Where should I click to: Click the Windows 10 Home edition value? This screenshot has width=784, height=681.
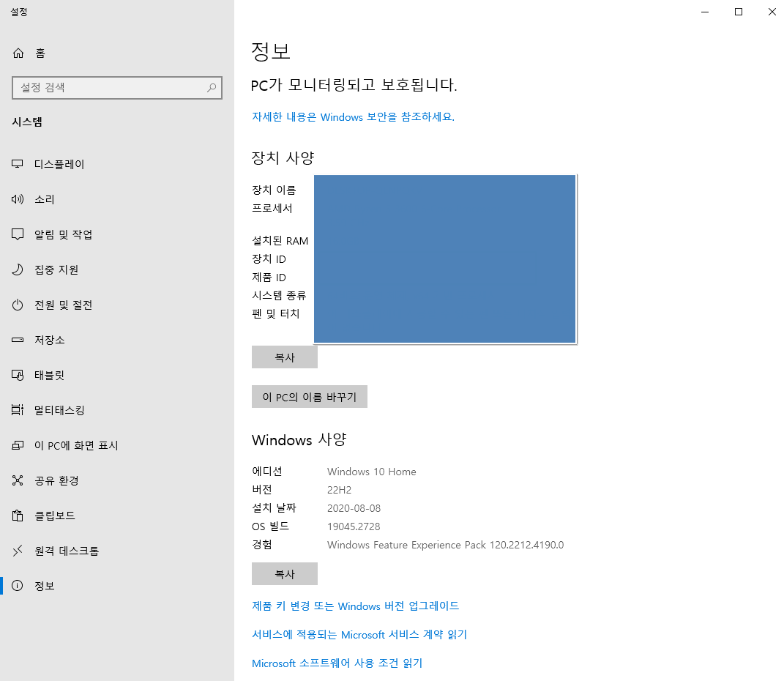pos(371,472)
